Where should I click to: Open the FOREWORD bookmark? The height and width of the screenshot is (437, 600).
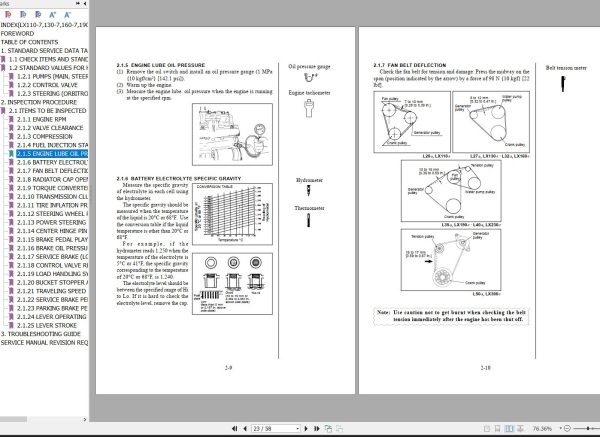tap(17, 33)
